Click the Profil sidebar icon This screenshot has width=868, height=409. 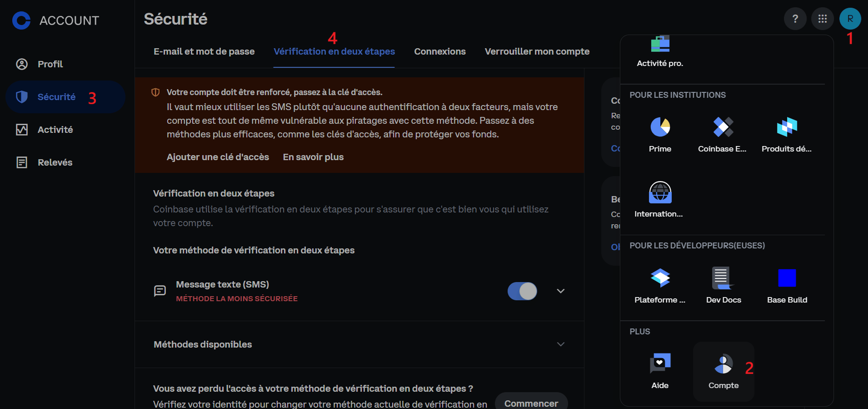pyautogui.click(x=22, y=64)
